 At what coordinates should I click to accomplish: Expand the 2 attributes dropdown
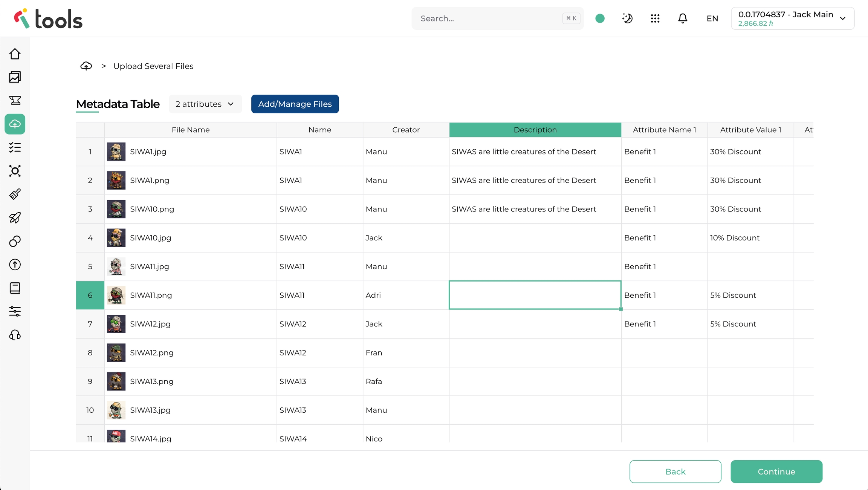(x=205, y=104)
